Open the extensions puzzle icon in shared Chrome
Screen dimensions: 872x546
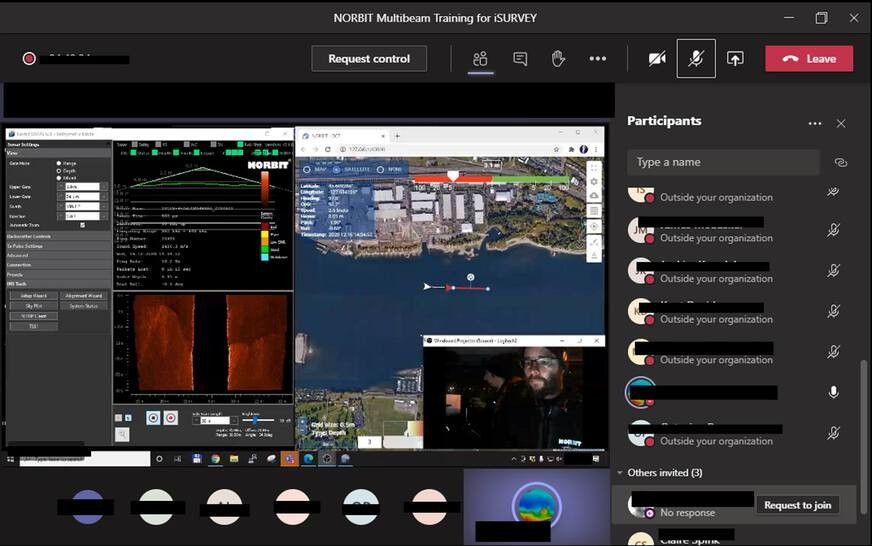[571, 149]
